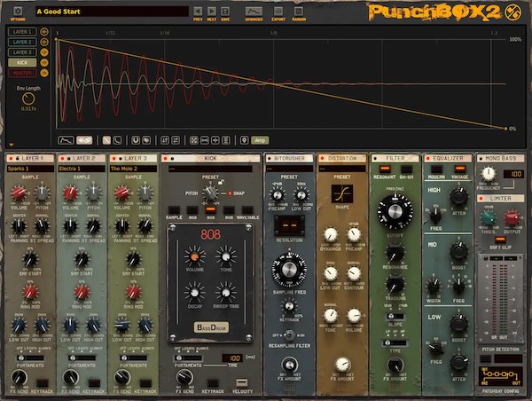Open the Kick preset selector field
This screenshot has height=401, width=532.
click(210, 169)
